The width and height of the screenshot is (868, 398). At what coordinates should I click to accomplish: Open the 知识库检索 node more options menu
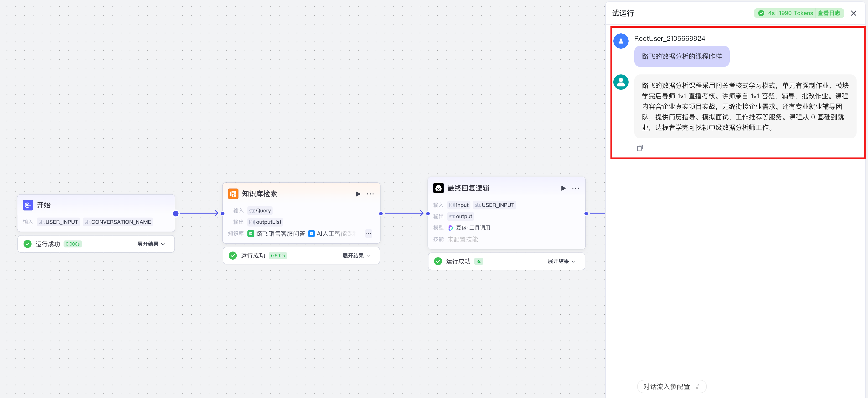pos(370,194)
